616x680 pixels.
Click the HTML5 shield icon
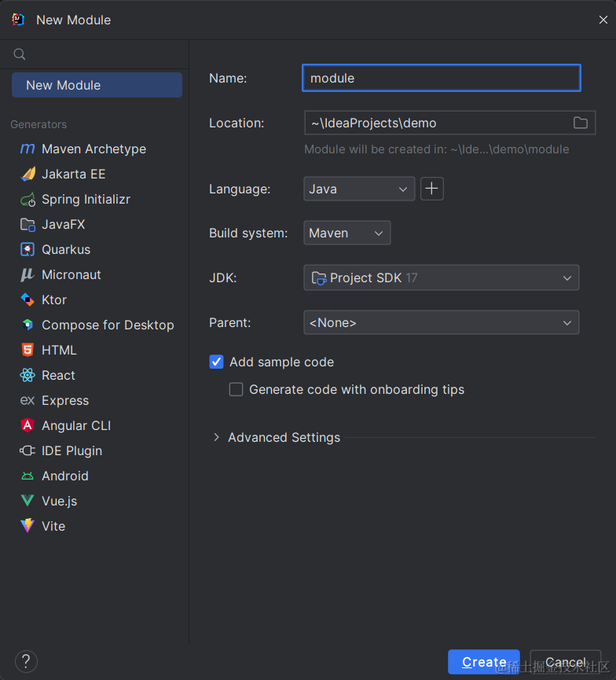coord(27,350)
